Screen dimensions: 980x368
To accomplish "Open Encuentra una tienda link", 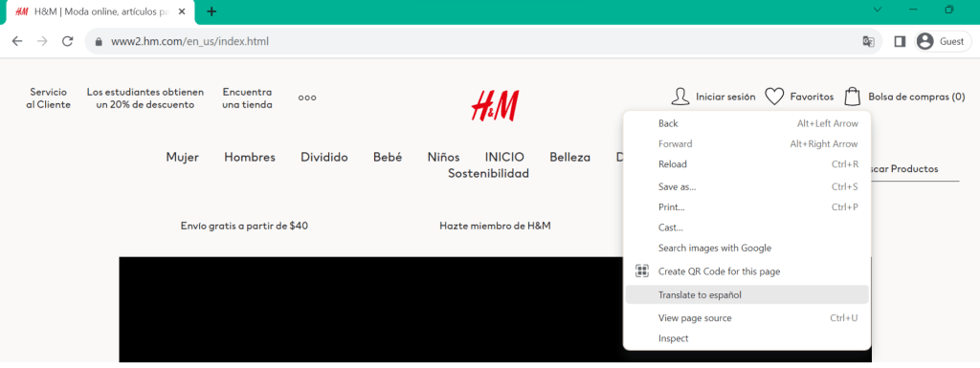I will 248,98.
